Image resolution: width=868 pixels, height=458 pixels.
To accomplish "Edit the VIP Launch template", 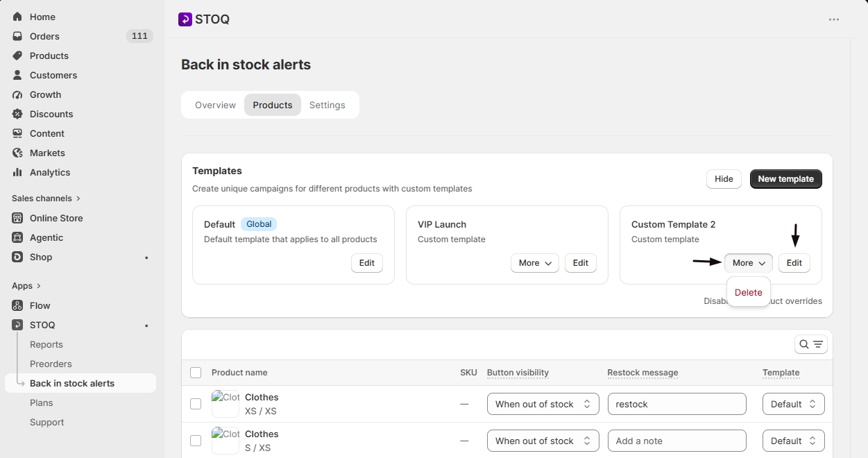I will pyautogui.click(x=581, y=263).
